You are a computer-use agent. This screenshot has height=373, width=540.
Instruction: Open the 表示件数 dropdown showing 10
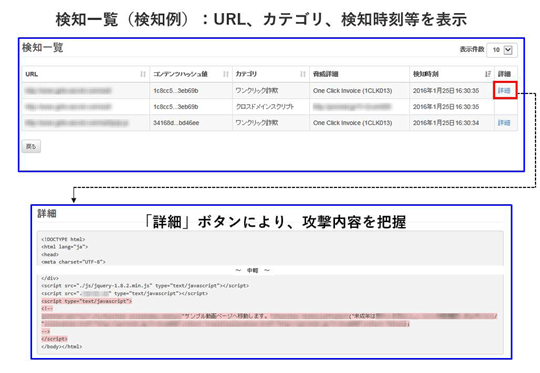click(x=502, y=50)
